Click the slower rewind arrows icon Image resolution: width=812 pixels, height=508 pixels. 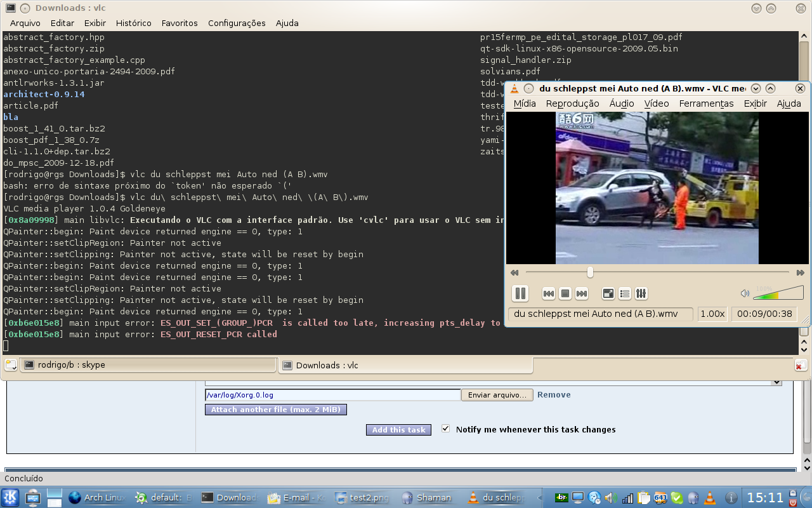coord(514,272)
